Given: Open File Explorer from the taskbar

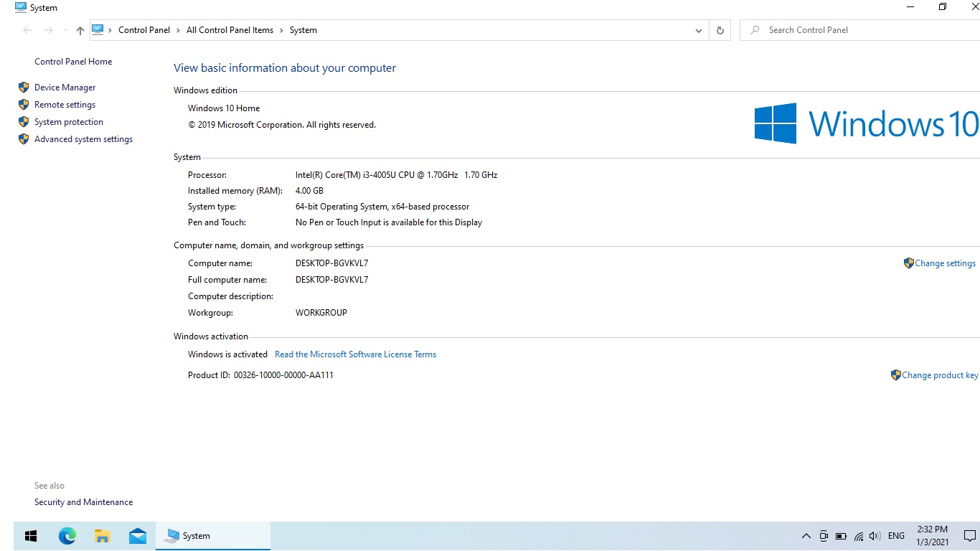Looking at the screenshot, I should [103, 536].
